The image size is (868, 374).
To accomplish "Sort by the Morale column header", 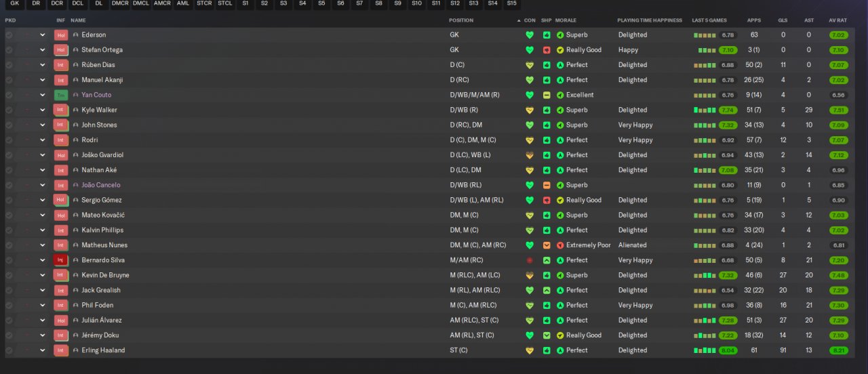I will click(x=566, y=20).
